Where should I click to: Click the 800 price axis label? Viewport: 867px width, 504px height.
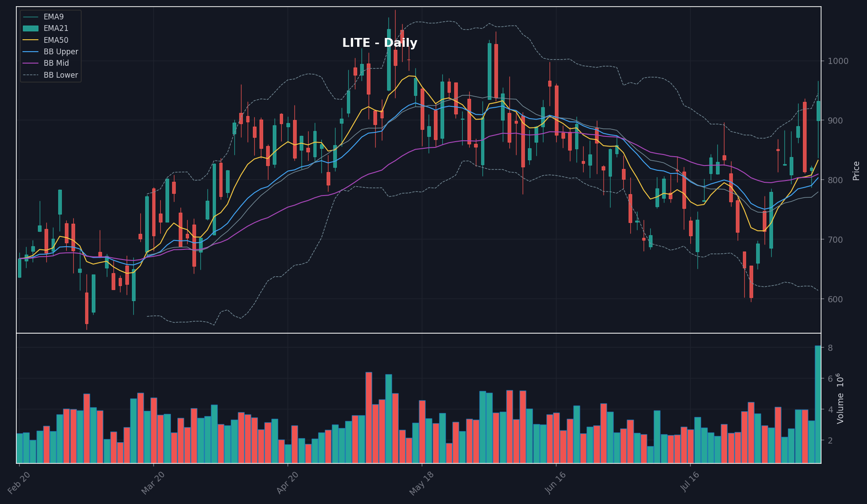(x=835, y=180)
